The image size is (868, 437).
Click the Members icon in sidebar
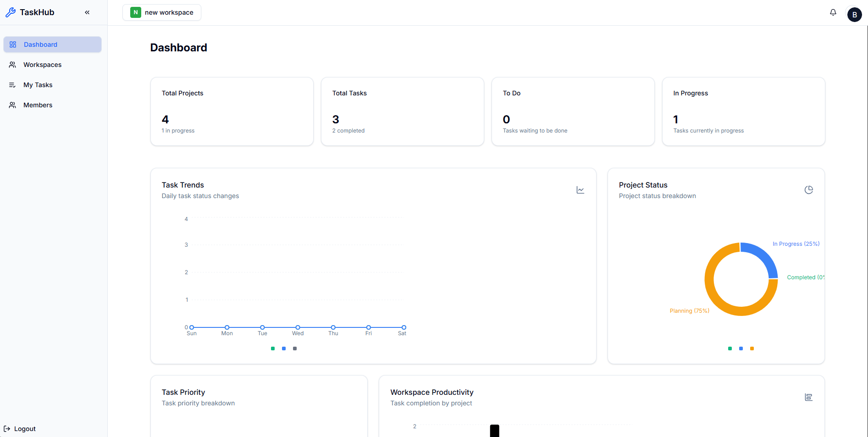click(x=13, y=105)
